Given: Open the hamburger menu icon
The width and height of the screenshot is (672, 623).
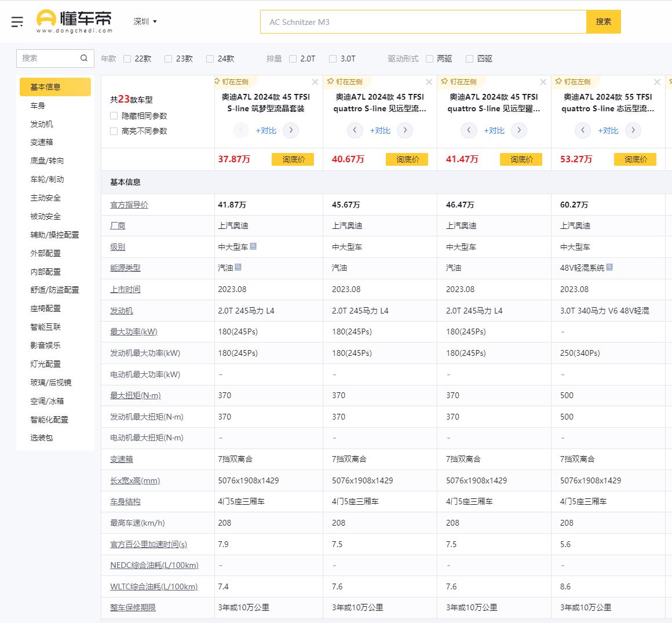Looking at the screenshot, I should [17, 21].
